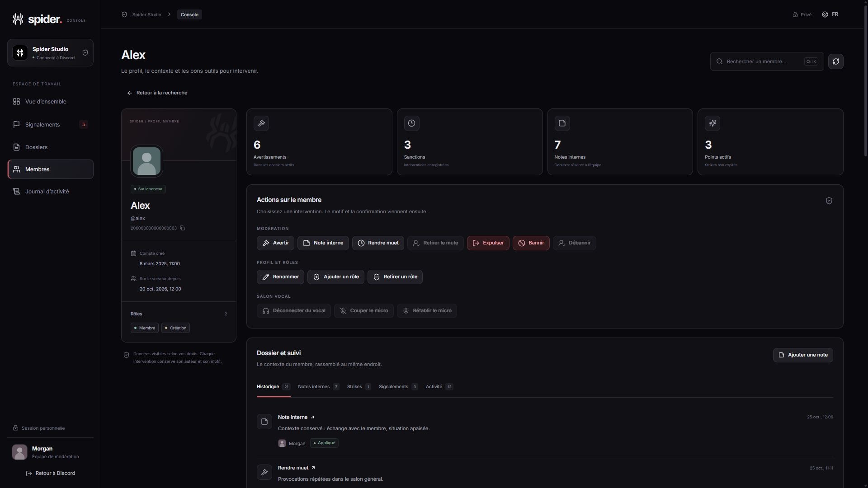Open Dossiers in the sidebar
This screenshot has width=868, height=488.
click(50, 147)
